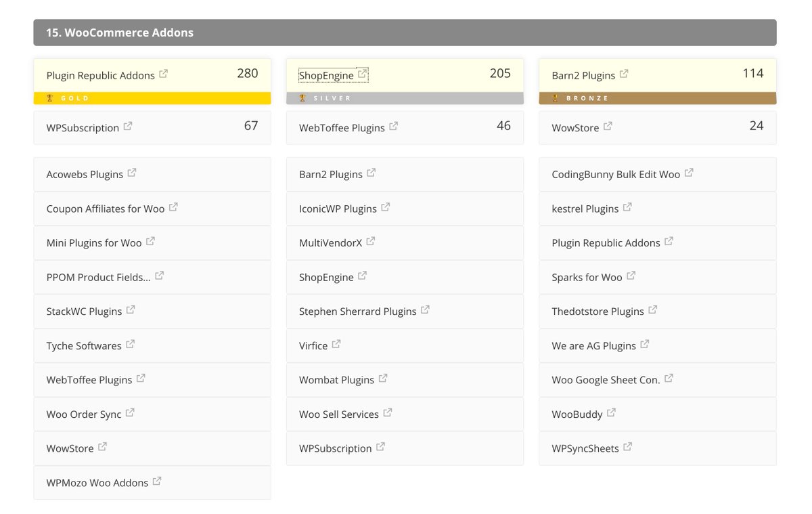The width and height of the screenshot is (812, 514).
Task: Click the GOLD trophy badge
Action: (152, 98)
